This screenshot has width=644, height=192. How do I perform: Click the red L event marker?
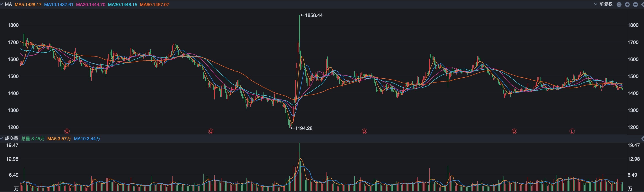pos(572,131)
